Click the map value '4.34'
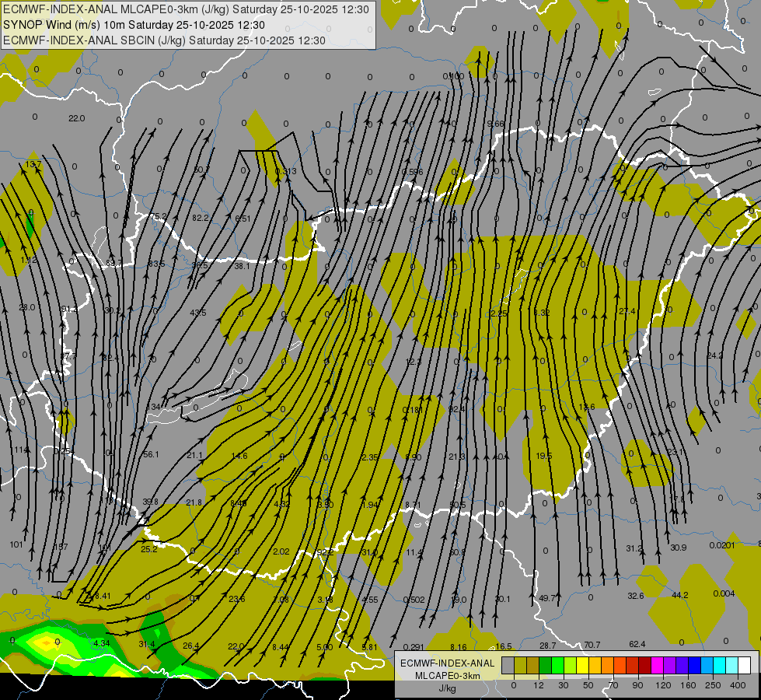 click(x=102, y=642)
